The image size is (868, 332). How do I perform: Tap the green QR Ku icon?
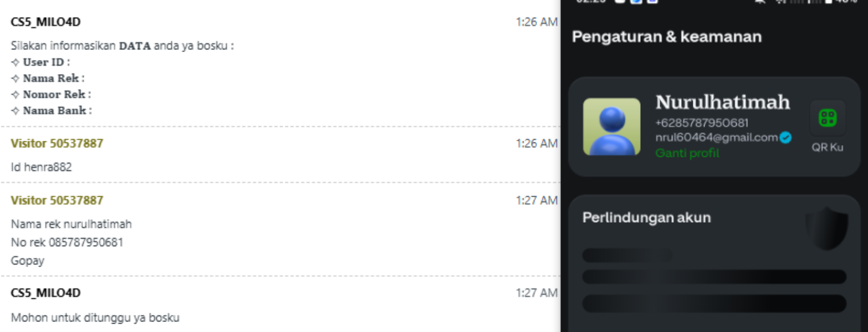pyautogui.click(x=828, y=118)
